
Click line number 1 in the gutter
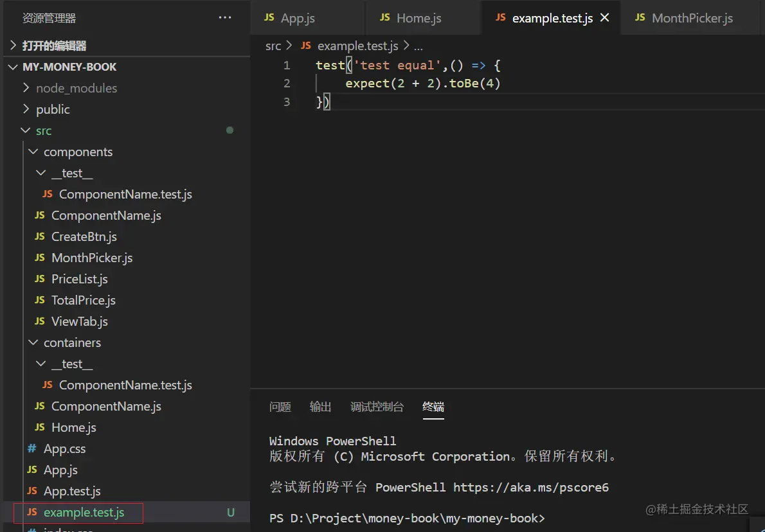click(x=287, y=66)
